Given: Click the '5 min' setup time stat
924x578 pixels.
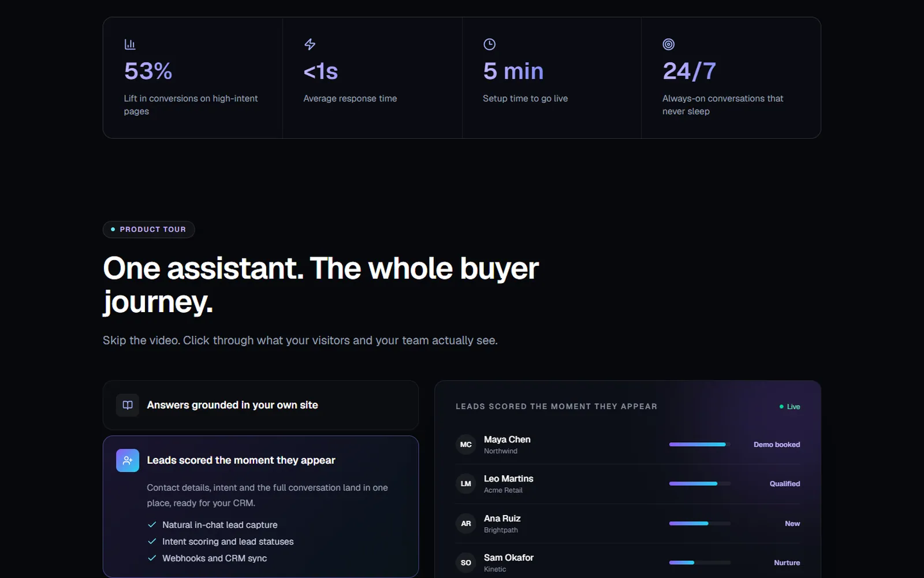Looking at the screenshot, I should (x=513, y=72).
